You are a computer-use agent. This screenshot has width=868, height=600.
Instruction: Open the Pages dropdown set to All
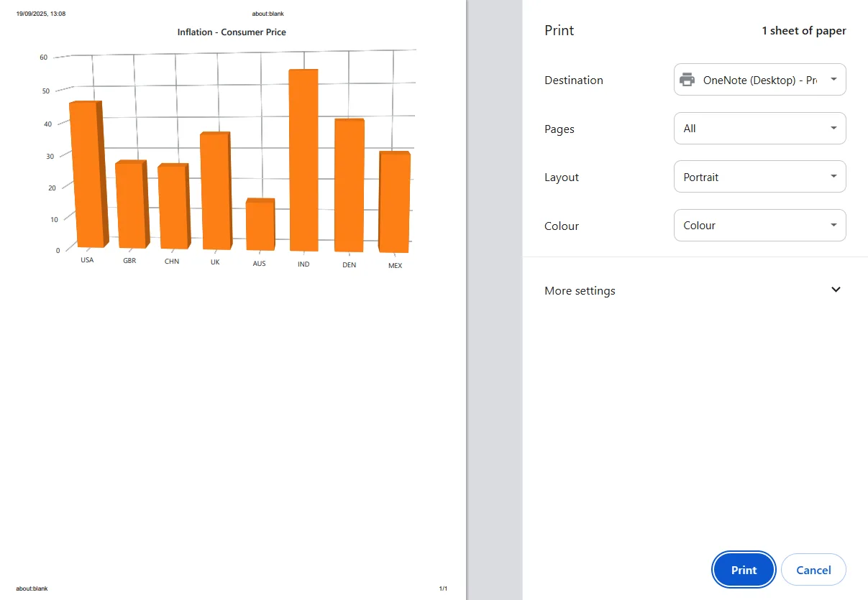tap(759, 129)
